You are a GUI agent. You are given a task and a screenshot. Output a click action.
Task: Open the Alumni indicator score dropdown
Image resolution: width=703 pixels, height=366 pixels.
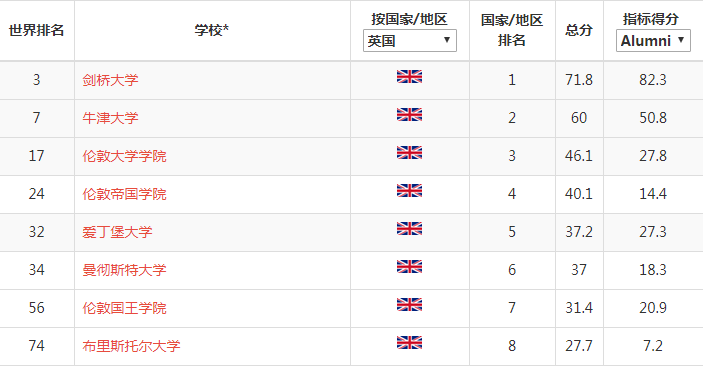click(653, 41)
